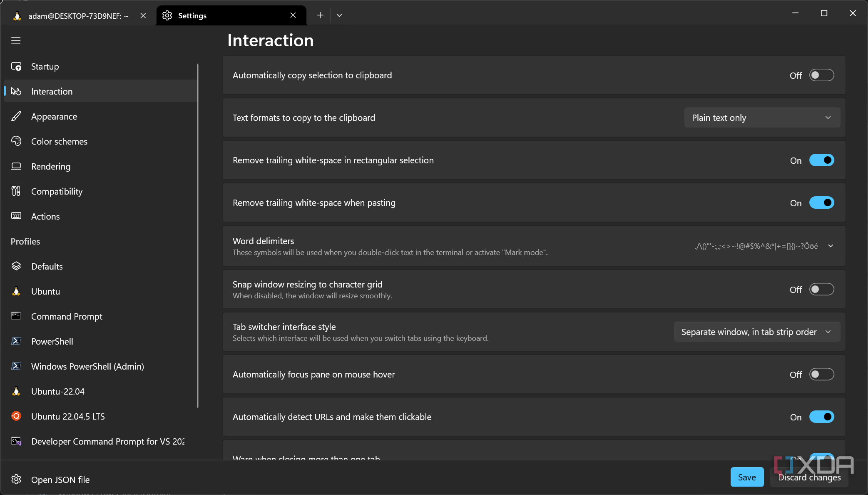The width and height of the screenshot is (868, 495).
Task: Select Ubuntu 22.04.5 LTS orange icon
Action: pyautogui.click(x=16, y=416)
